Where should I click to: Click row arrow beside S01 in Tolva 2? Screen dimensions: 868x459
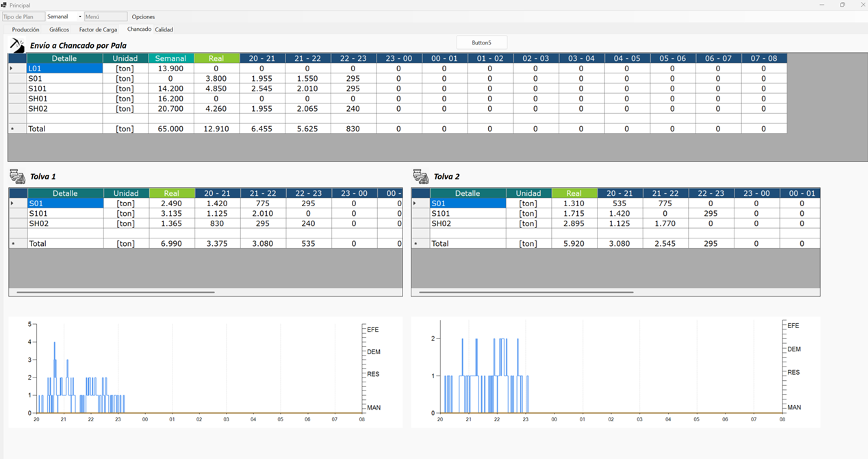(415, 203)
